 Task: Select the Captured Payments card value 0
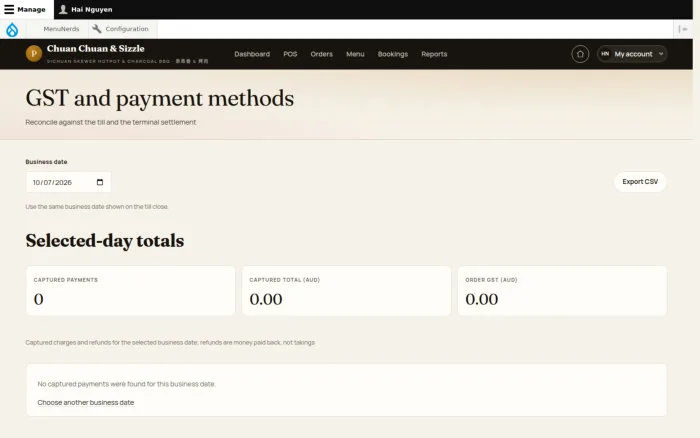point(38,299)
